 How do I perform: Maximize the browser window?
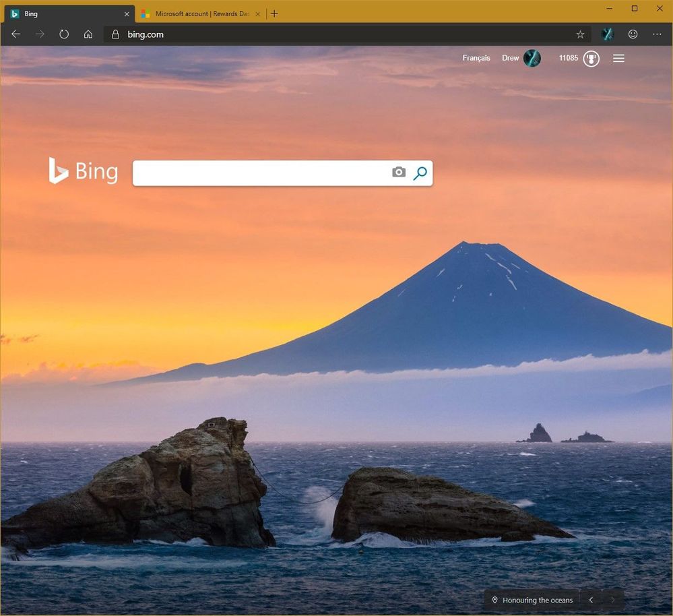tap(635, 9)
